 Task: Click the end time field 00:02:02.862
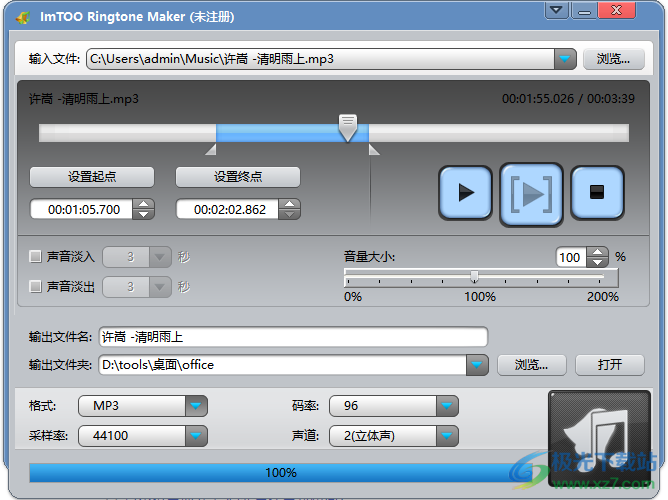(228, 209)
